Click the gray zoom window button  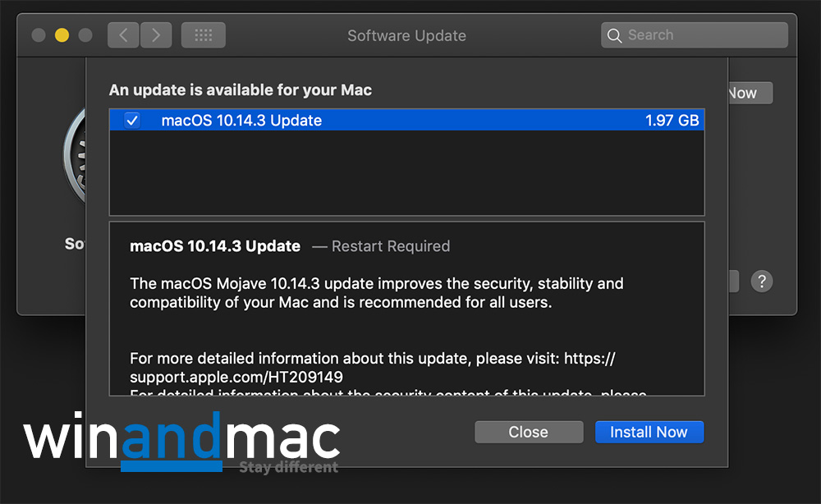(x=85, y=35)
